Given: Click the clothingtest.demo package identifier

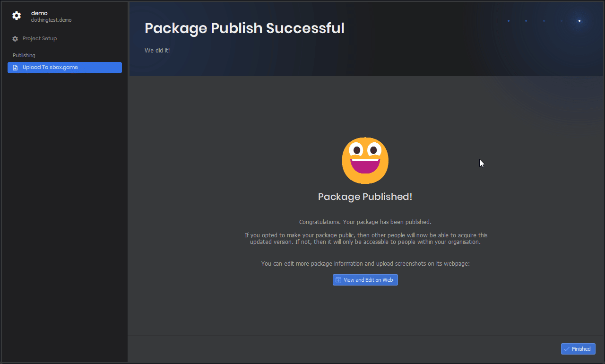Looking at the screenshot, I should tap(51, 20).
